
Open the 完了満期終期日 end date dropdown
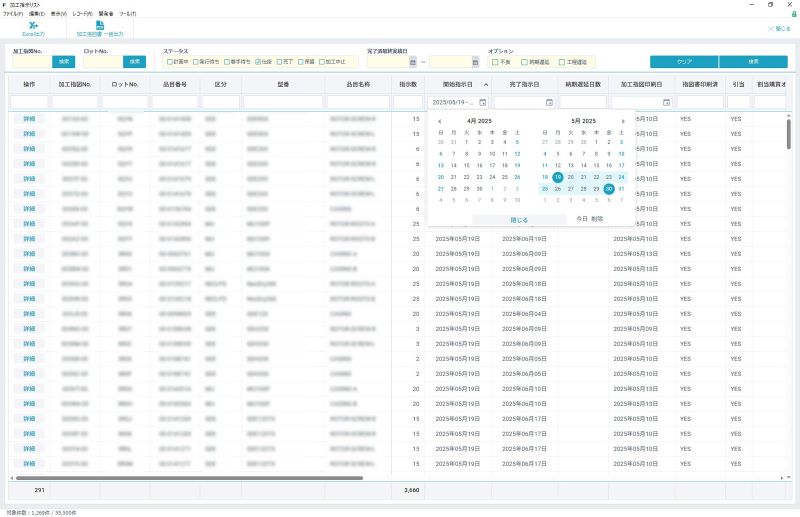(474, 61)
